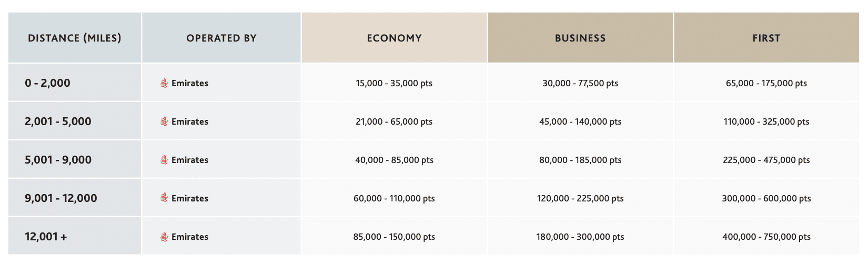The width and height of the screenshot is (868, 264).
Task: Click the Emirates logo in the 9,001 - 12,000 row
Action: [164, 198]
